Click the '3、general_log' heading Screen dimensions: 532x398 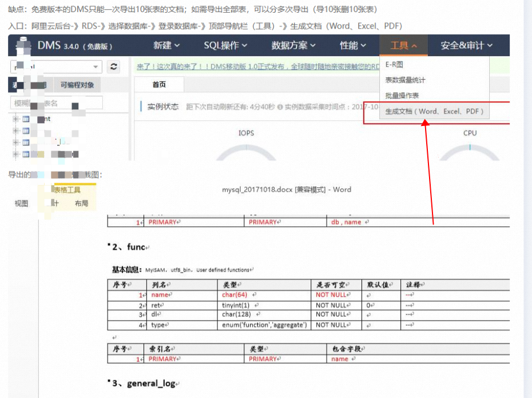pos(144,384)
